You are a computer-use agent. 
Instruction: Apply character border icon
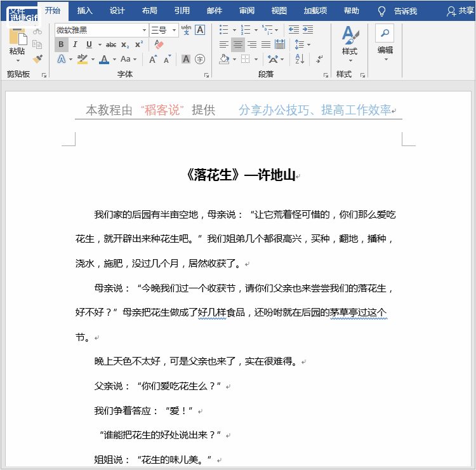pos(200,30)
